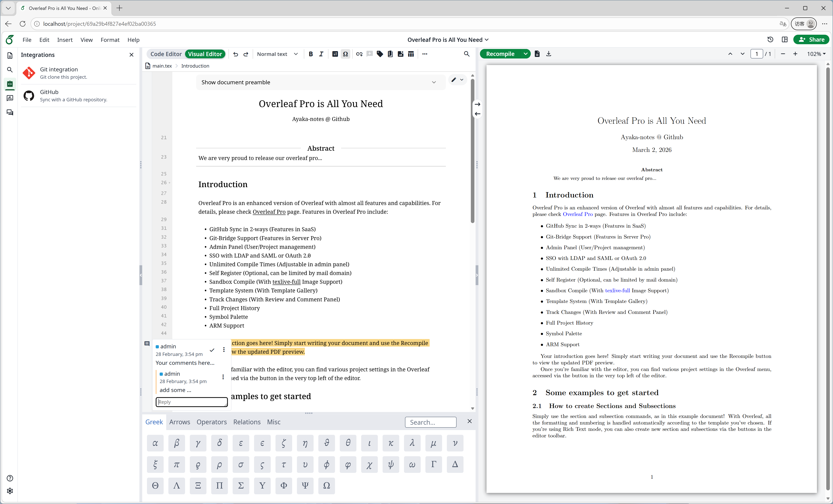Click the comment Reply input field
This screenshot has width=833, height=504.
coord(191,402)
